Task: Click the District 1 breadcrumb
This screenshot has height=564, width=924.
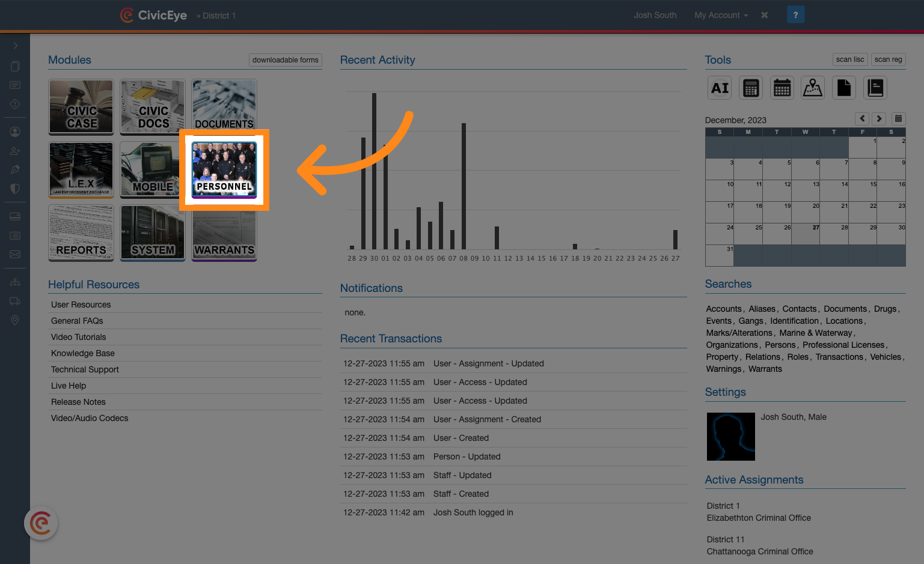Action: tap(219, 16)
